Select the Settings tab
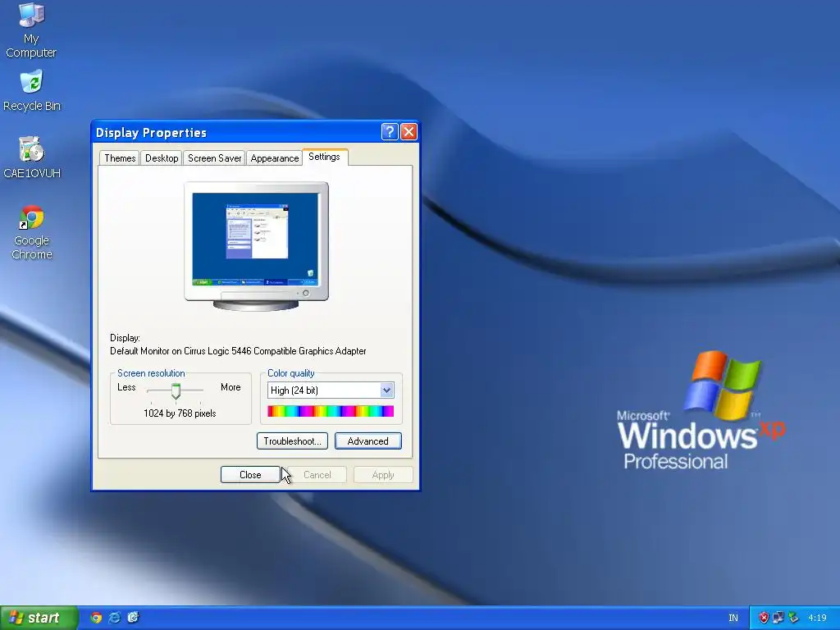840x630 pixels. coord(324,157)
